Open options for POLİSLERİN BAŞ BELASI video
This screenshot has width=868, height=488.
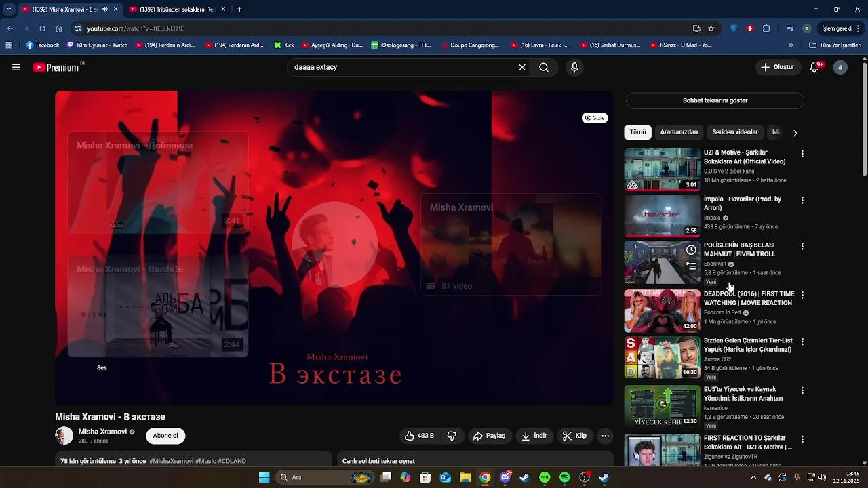pos(802,246)
